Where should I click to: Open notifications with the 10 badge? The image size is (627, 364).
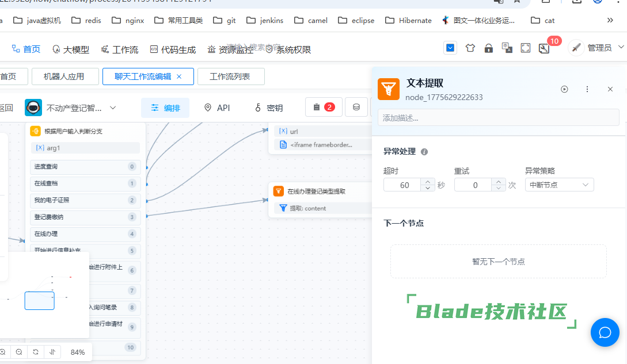point(544,48)
